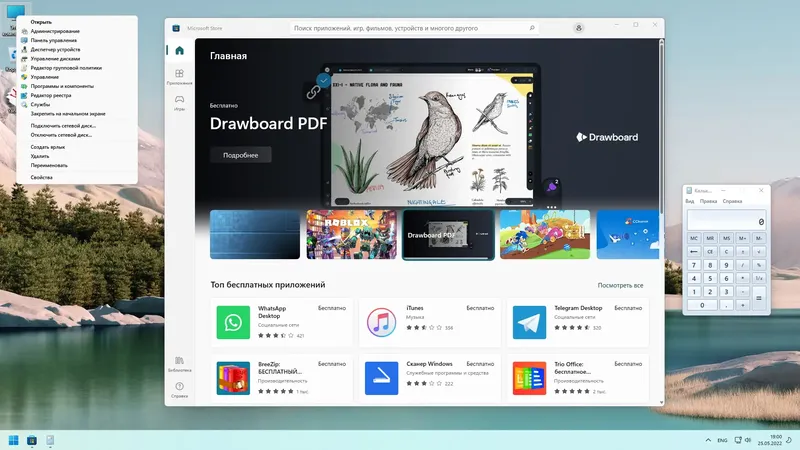Click the Telegram Desktop app title
The height and width of the screenshot is (450, 800).
tap(578, 308)
